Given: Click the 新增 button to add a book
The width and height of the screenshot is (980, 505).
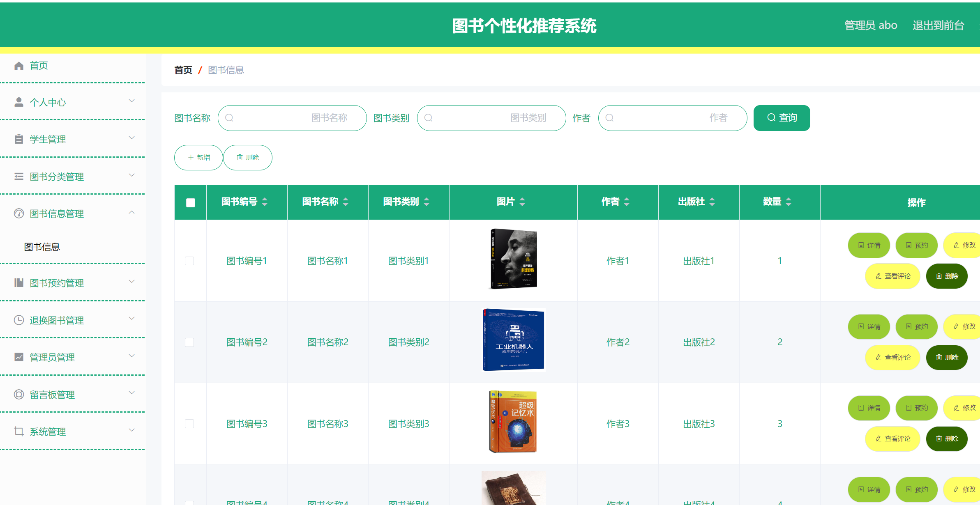Looking at the screenshot, I should point(198,157).
